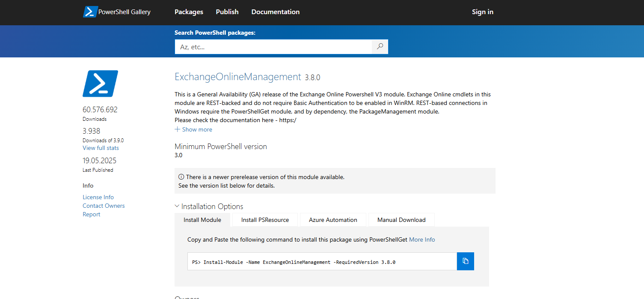
Task: Open the Packages menu item
Action: coord(189,12)
